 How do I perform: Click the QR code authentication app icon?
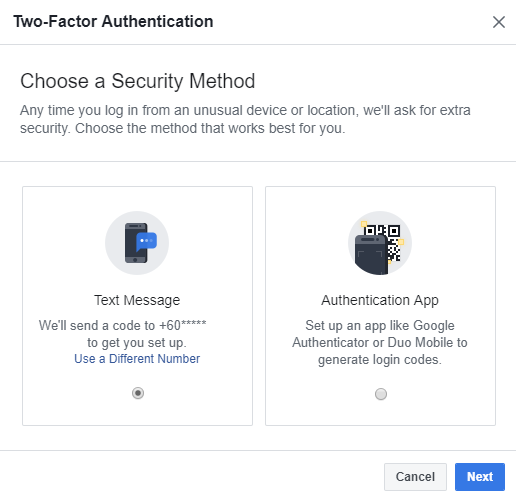[x=380, y=243]
